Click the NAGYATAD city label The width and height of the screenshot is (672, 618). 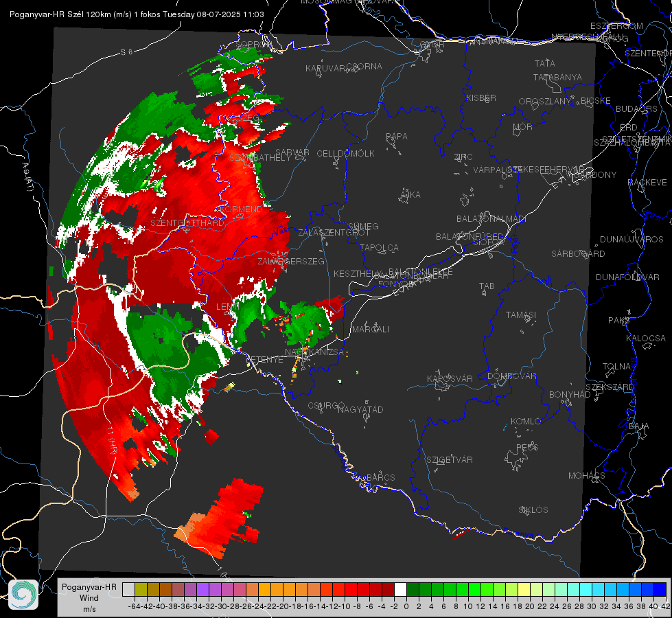[360, 409]
